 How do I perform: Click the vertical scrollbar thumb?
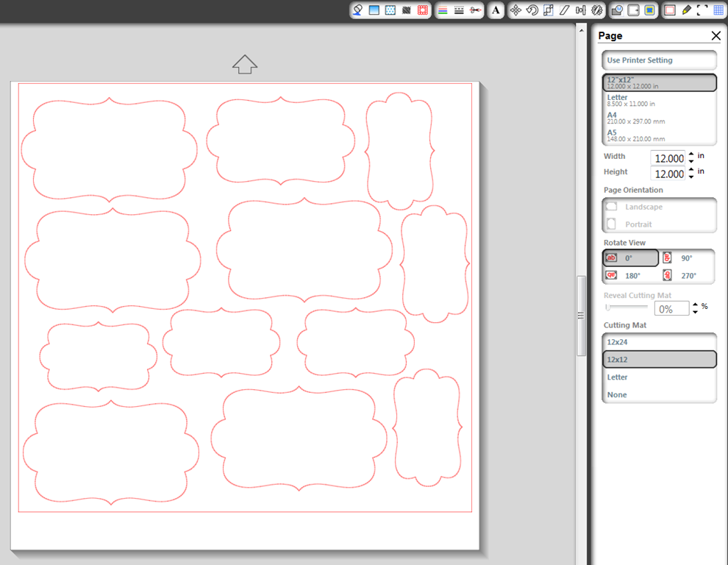[x=581, y=316]
